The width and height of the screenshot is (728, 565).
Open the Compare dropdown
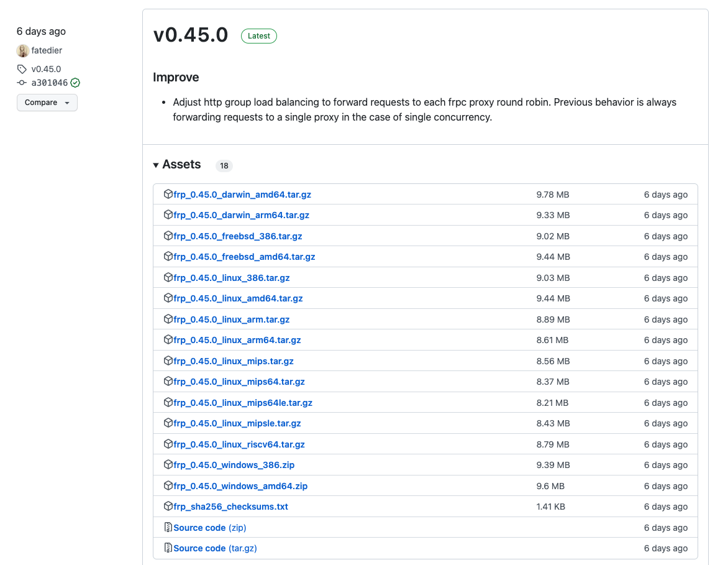click(47, 103)
